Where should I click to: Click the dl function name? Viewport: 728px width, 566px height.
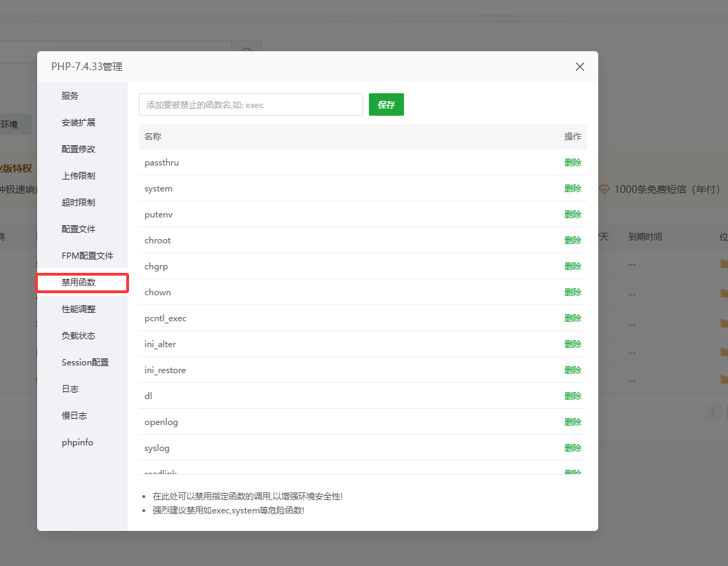[x=148, y=396]
